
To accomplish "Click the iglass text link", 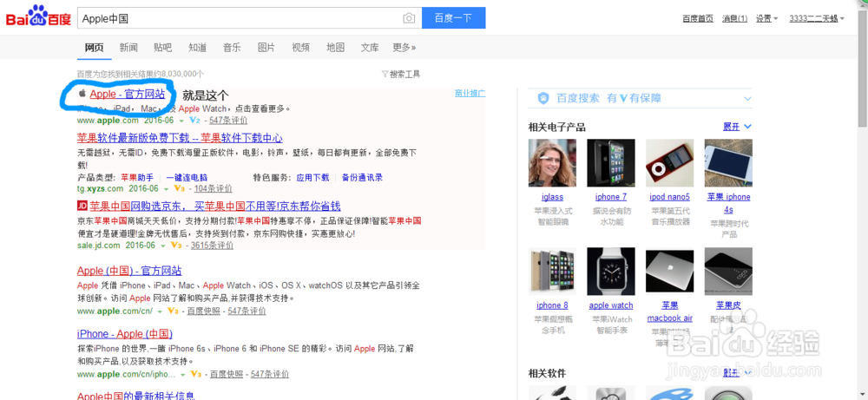I will (x=552, y=197).
